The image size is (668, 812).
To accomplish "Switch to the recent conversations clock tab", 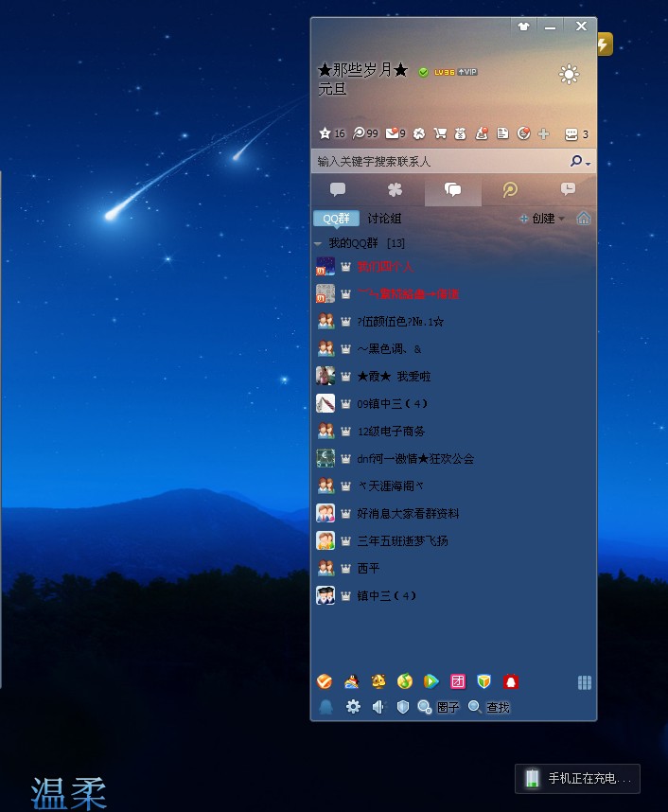I will click(568, 190).
